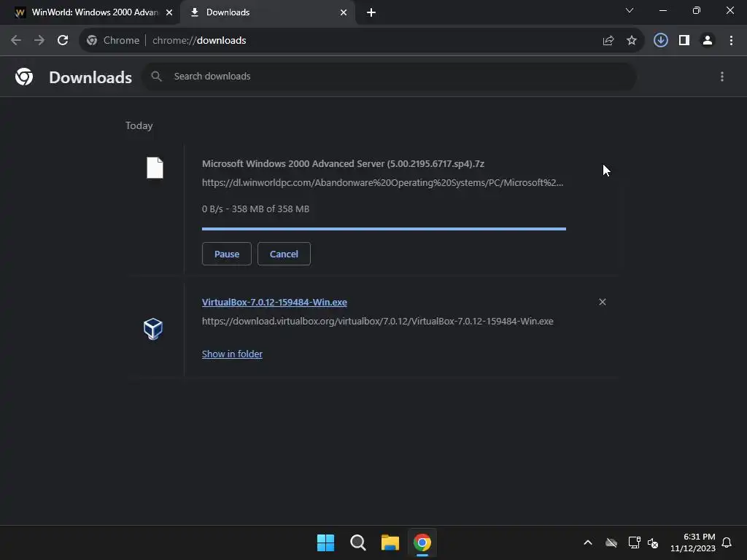The image size is (747, 560).
Task: Click the Windows 2000 Advanced Server file name
Action: click(x=343, y=164)
